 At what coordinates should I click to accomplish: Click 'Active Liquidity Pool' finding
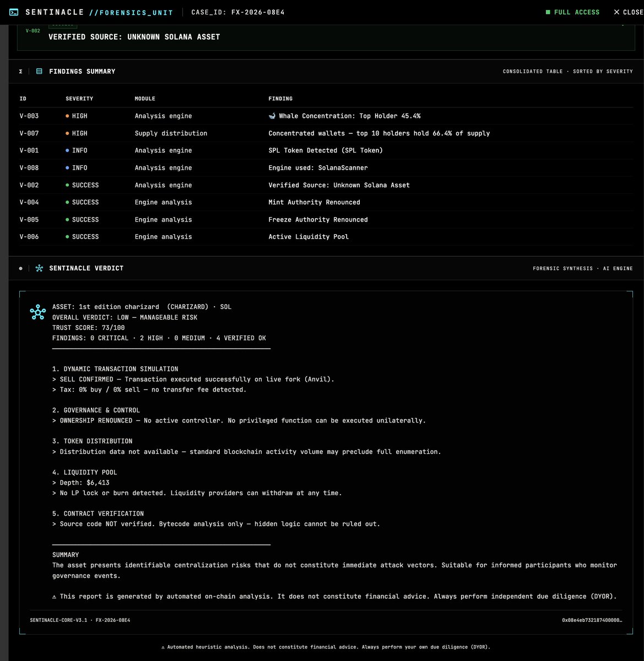coord(309,237)
